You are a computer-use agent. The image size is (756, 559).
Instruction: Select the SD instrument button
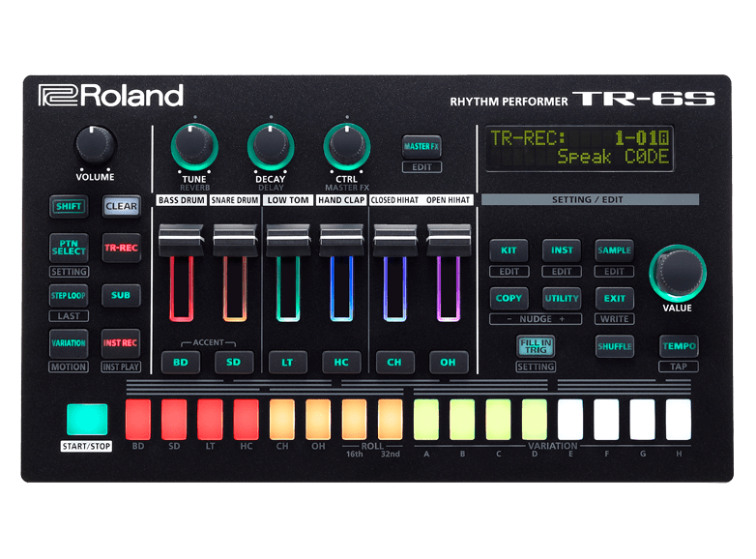click(233, 363)
